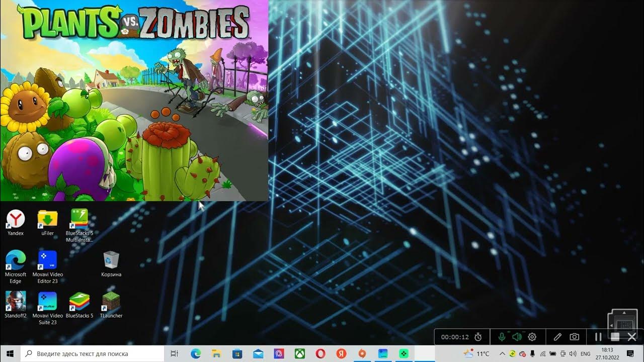
Task: Mute the microphone in the recorder bar
Action: (x=502, y=337)
